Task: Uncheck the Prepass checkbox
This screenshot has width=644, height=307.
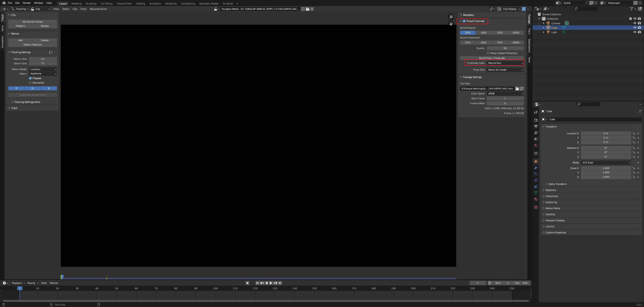Action: click(x=30, y=78)
